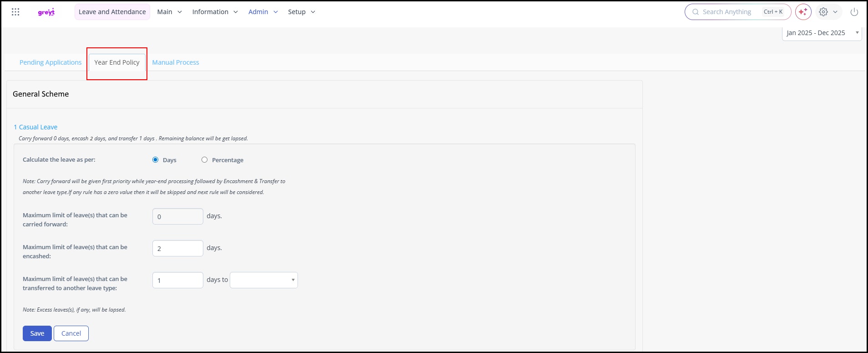Open the Jan 2025 - Dec 2025 year dropdown
This screenshot has height=353, width=868.
pos(822,33)
